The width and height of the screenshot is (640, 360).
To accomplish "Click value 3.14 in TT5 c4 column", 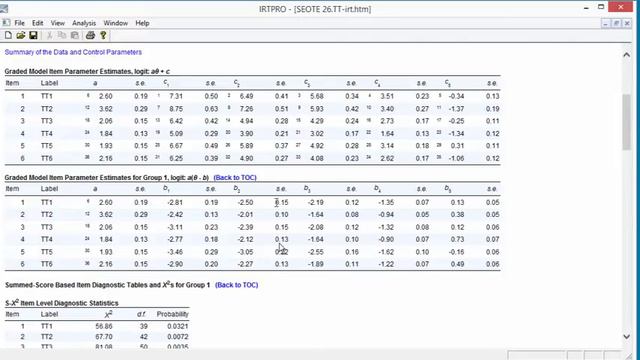I will coord(387,146).
